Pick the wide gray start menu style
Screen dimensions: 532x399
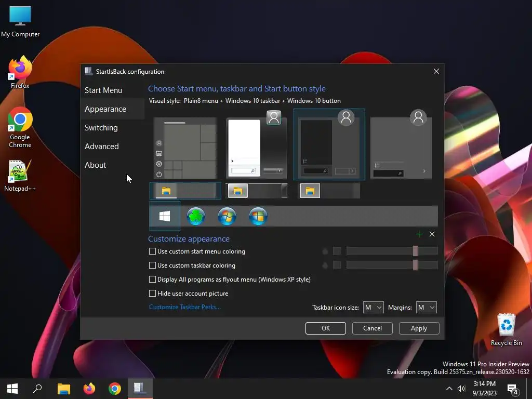401,144
